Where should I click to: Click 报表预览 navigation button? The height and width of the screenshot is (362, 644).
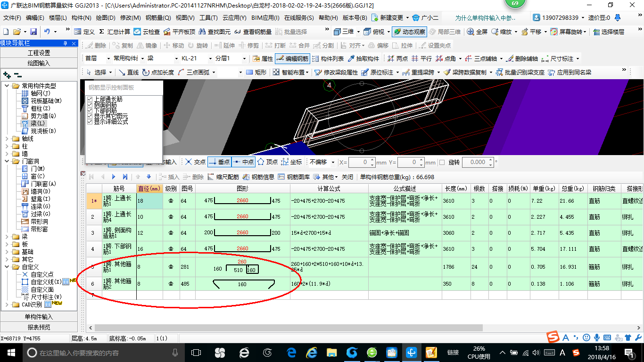pos(39,327)
